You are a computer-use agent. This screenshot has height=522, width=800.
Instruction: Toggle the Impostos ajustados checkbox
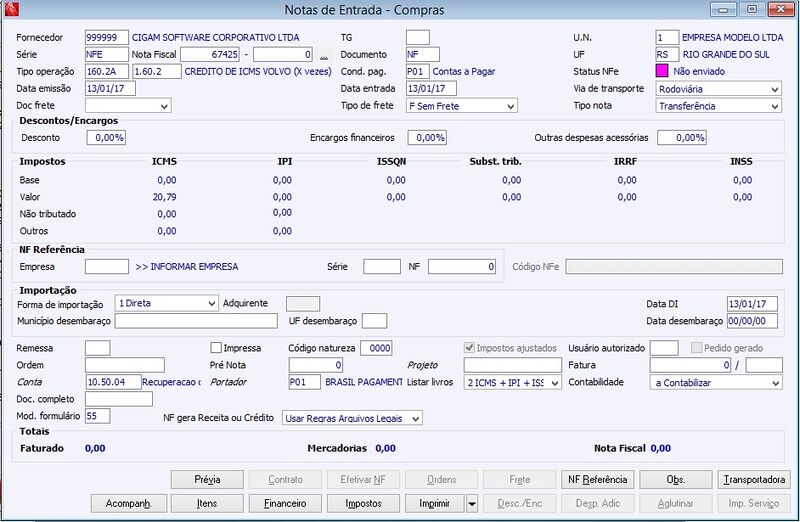[469, 348]
